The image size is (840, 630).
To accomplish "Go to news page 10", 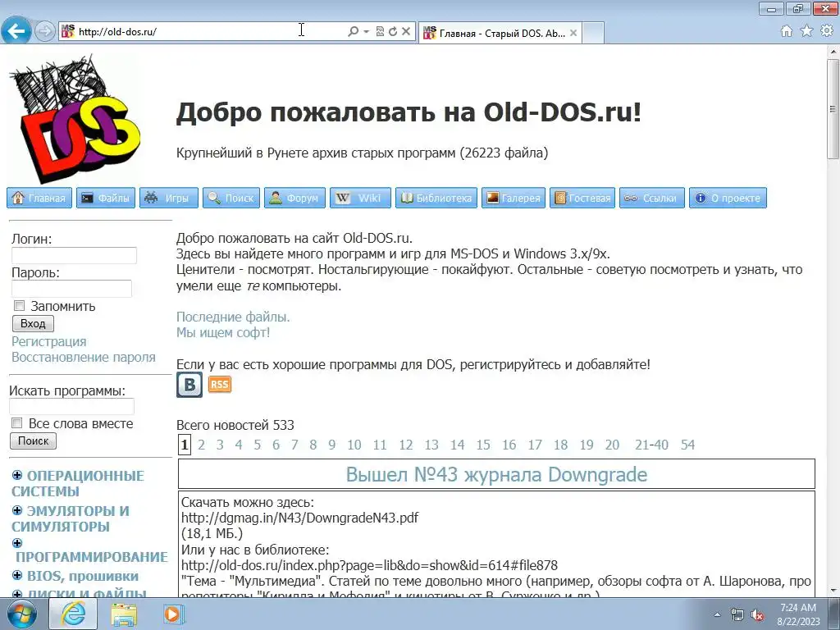I will pos(354,445).
